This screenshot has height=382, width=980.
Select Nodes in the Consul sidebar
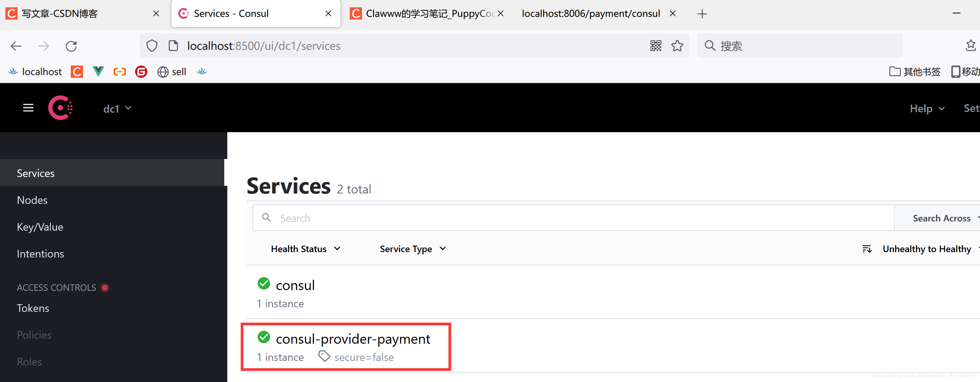click(x=32, y=200)
